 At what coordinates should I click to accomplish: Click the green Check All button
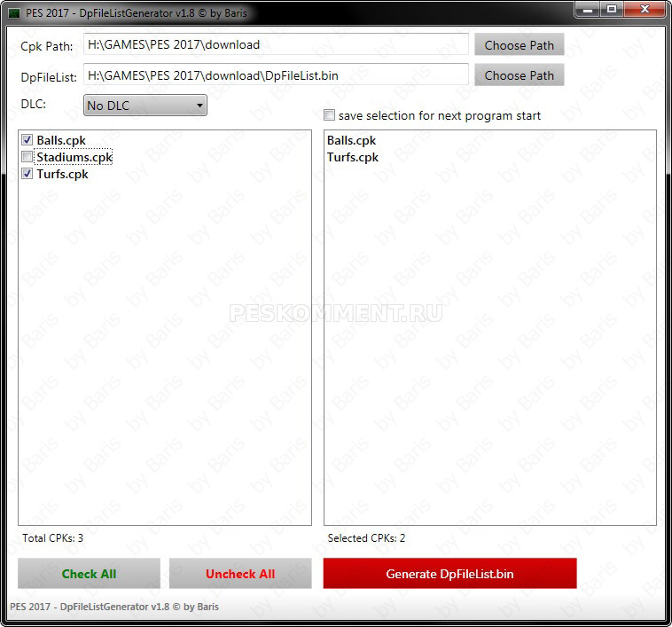(x=89, y=574)
